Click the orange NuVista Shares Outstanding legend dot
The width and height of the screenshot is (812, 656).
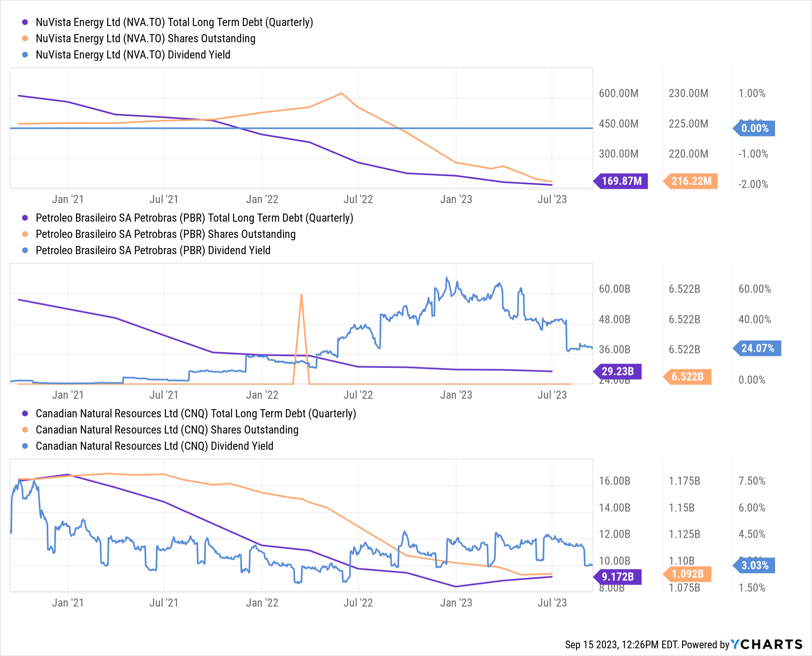tap(25, 39)
